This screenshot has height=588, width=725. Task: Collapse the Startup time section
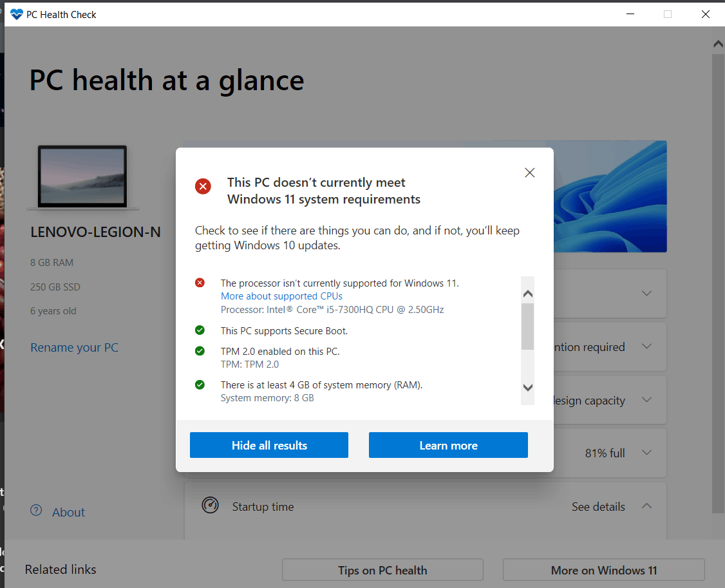click(x=646, y=506)
